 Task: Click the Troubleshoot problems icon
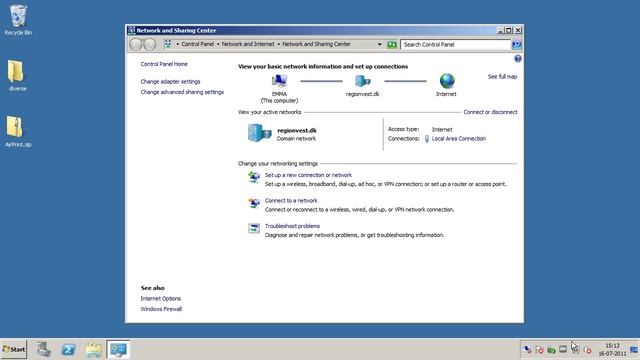tap(254, 228)
